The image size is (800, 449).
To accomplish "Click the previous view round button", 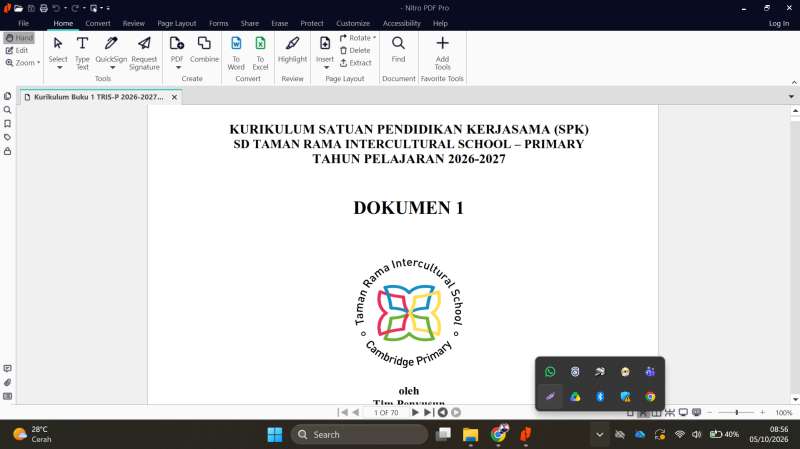I will (442, 412).
